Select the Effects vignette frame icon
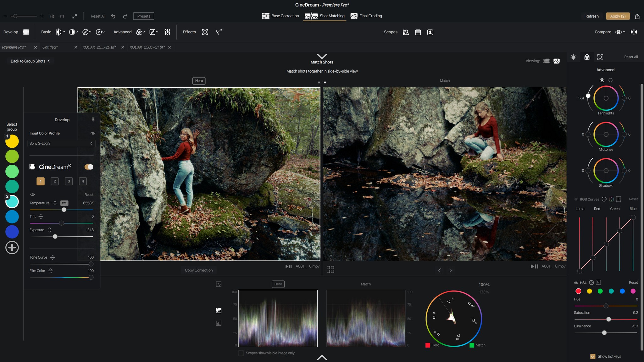644x362 pixels. pos(205,32)
